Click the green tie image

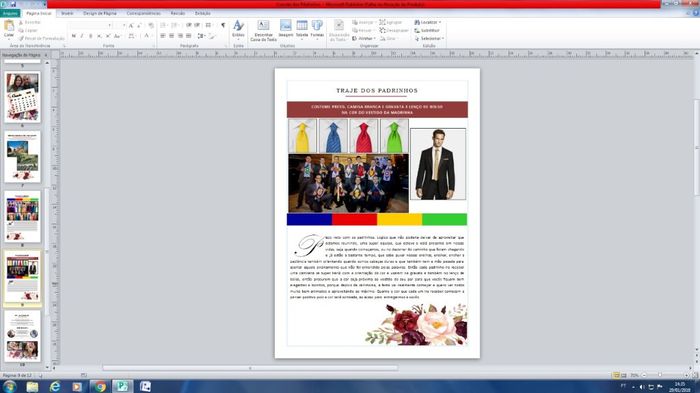[x=394, y=136]
